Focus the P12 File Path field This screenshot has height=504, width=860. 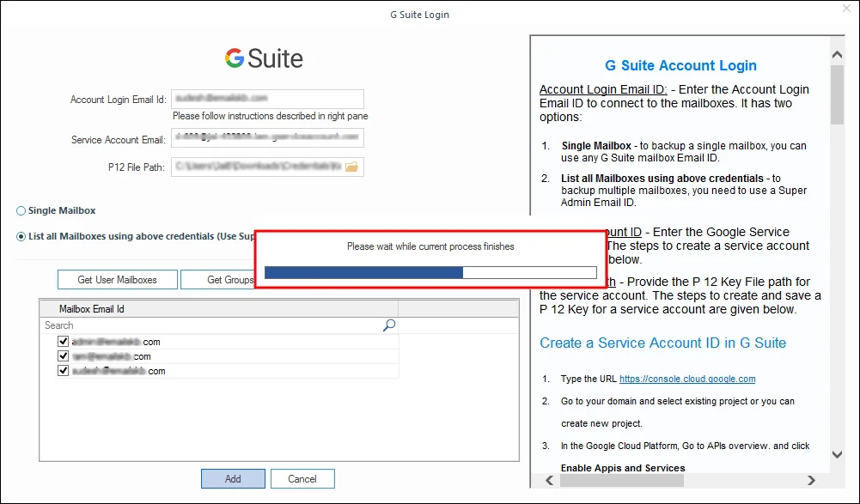[x=267, y=167]
